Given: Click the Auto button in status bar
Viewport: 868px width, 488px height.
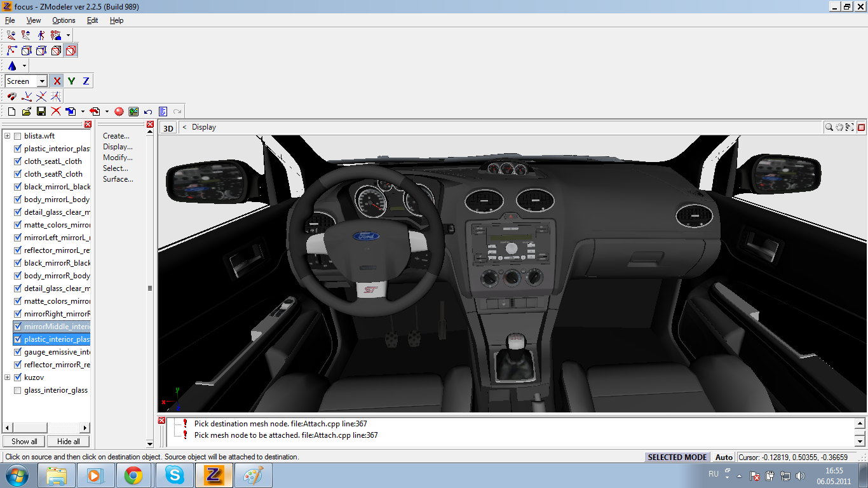Looking at the screenshot, I should tap(724, 457).
